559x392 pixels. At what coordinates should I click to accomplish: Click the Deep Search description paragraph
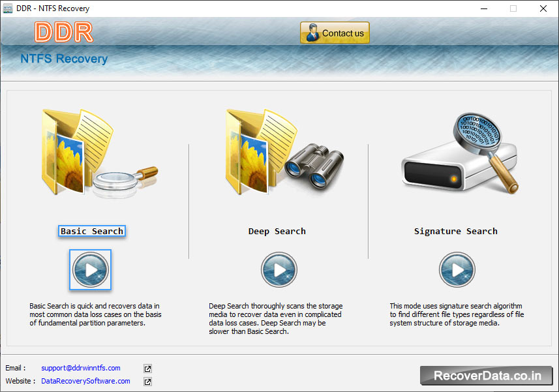275,318
